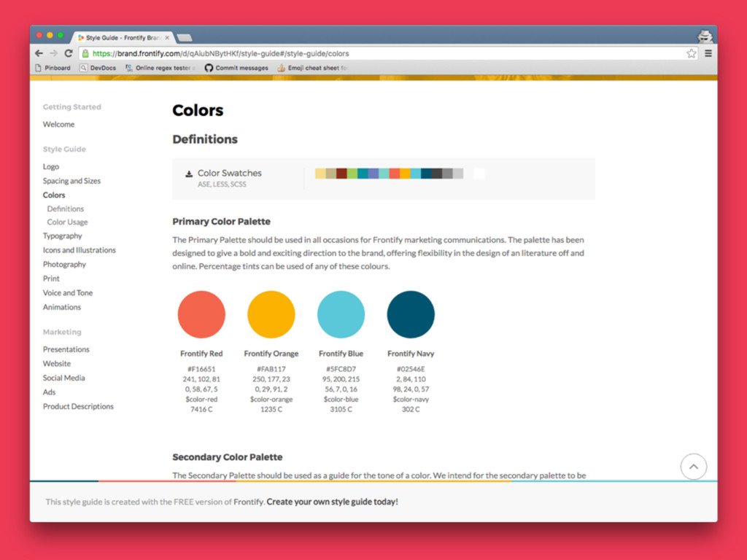The height and width of the screenshot is (560, 747).
Task: Close the Style Guide browser tab
Action: 167,38
